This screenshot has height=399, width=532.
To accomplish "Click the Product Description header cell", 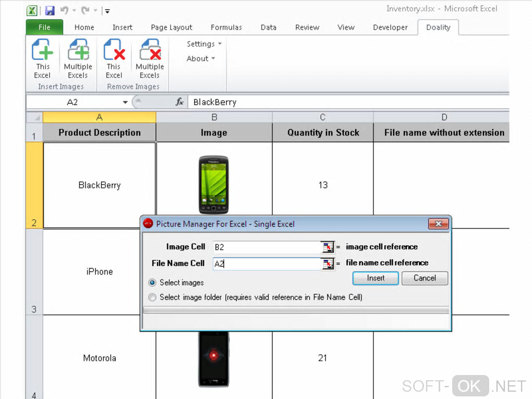I will 100,132.
